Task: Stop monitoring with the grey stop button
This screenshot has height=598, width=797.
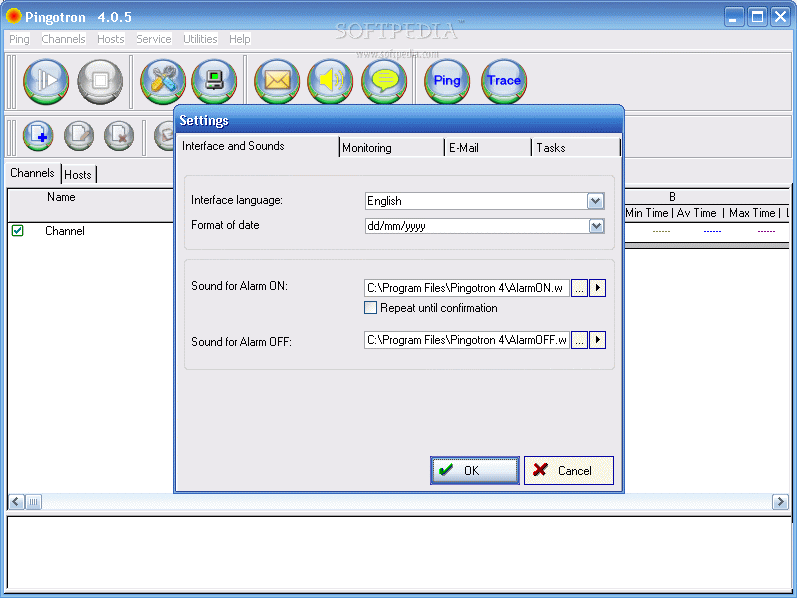Action: [x=100, y=81]
